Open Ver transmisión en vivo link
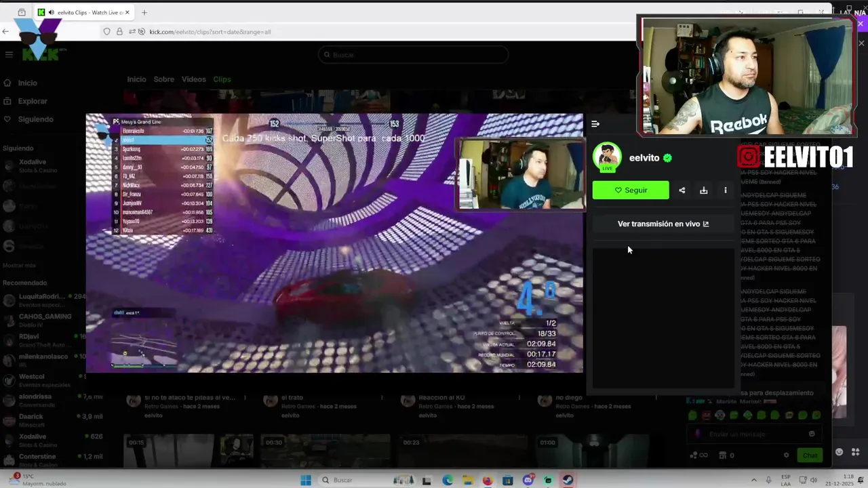The image size is (868, 488). pos(663,224)
